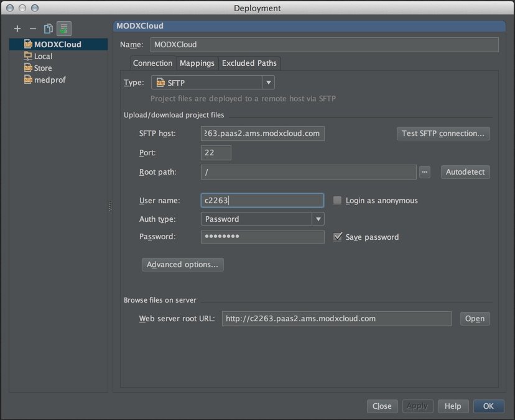
Task: Uncheck the Save password checkbox
Action: [x=338, y=237]
